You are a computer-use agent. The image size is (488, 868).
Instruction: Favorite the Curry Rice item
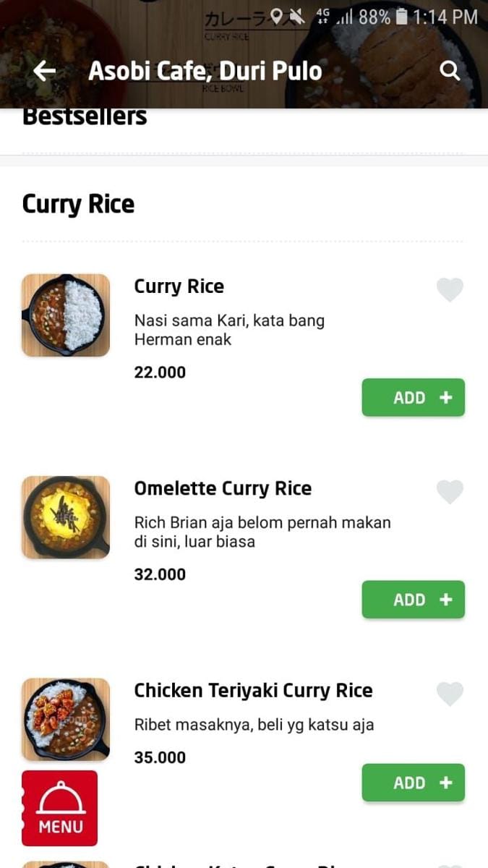click(x=450, y=289)
